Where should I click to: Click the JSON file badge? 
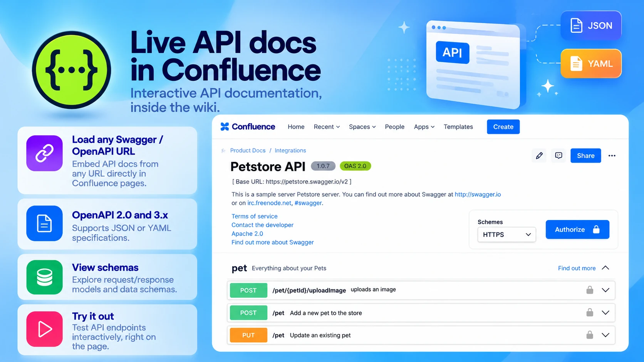coord(591,25)
